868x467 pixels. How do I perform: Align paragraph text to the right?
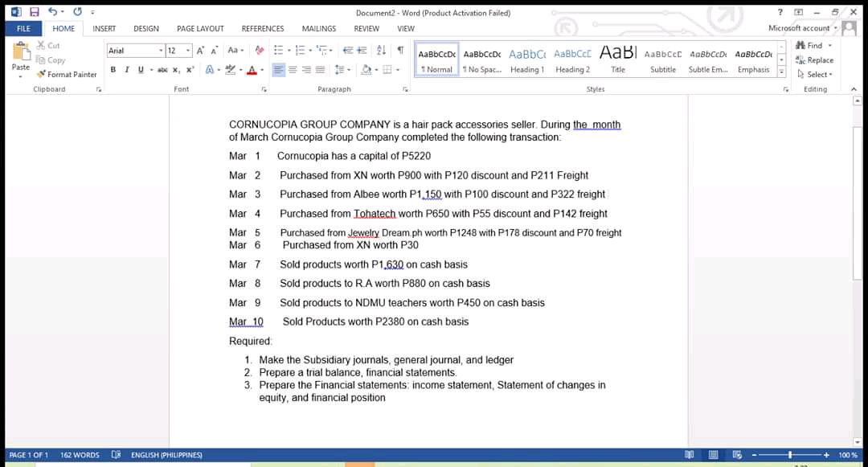pos(306,70)
